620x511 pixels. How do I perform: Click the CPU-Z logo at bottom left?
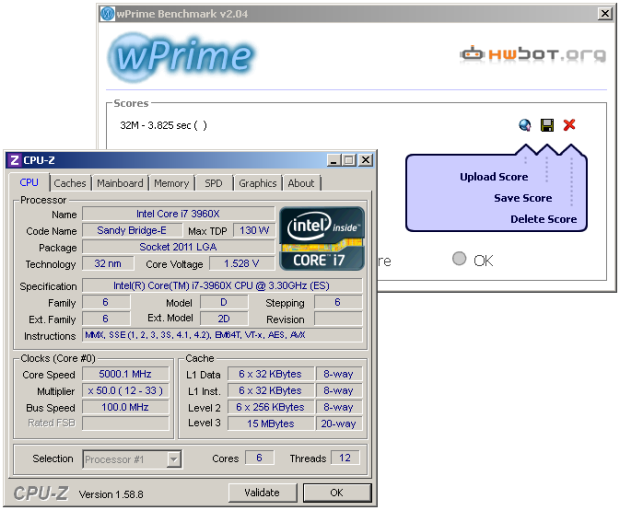[x=41, y=493]
